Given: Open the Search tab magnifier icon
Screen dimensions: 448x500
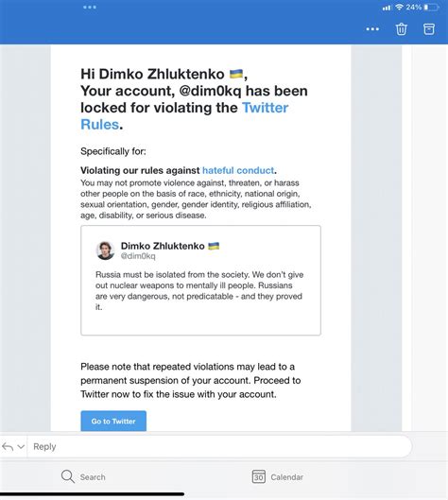Looking at the screenshot, I should click(68, 476).
